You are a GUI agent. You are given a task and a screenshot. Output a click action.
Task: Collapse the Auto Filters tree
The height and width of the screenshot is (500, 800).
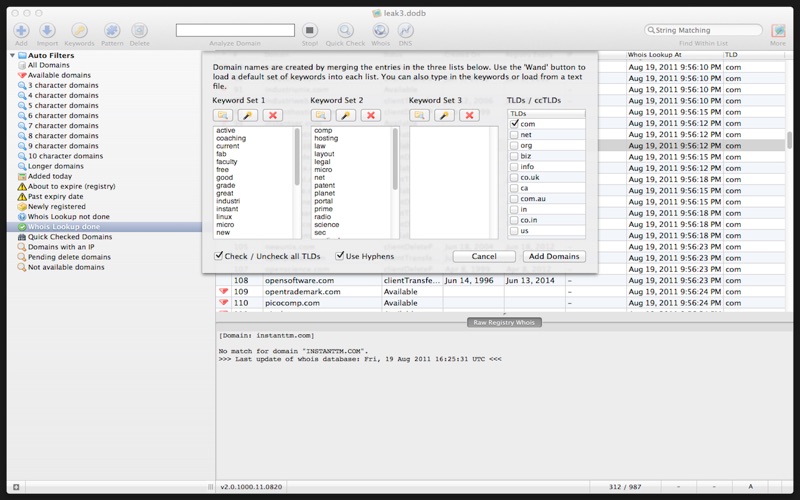pos(12,55)
